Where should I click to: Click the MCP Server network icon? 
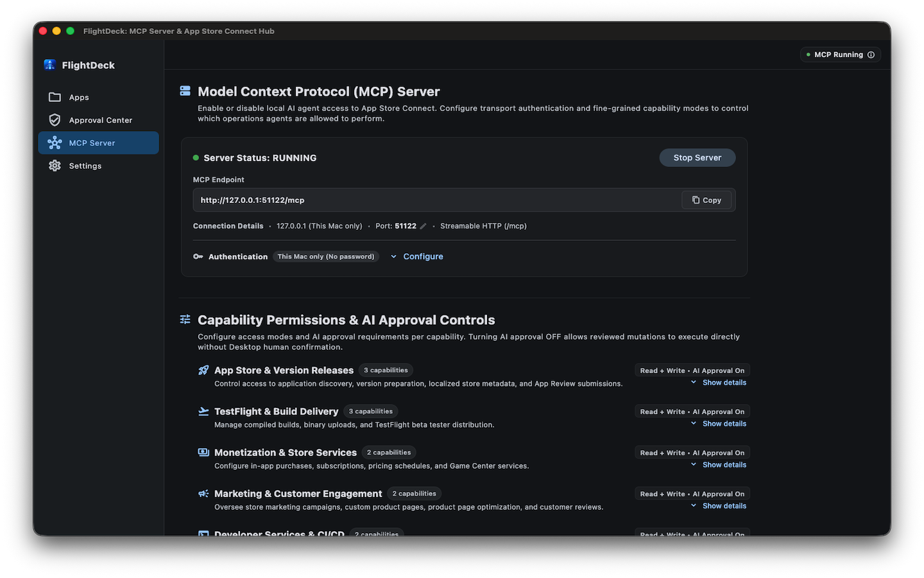[x=55, y=143]
